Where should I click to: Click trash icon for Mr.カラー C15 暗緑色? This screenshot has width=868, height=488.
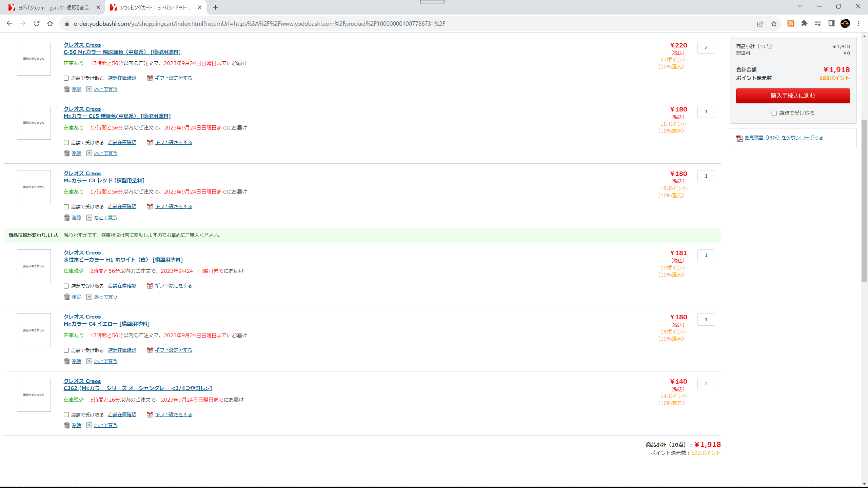(x=67, y=153)
